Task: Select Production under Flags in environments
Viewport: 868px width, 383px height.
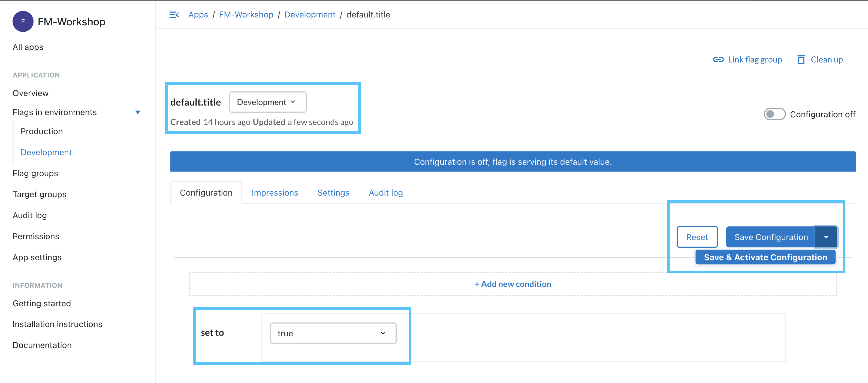Action: coord(42,131)
